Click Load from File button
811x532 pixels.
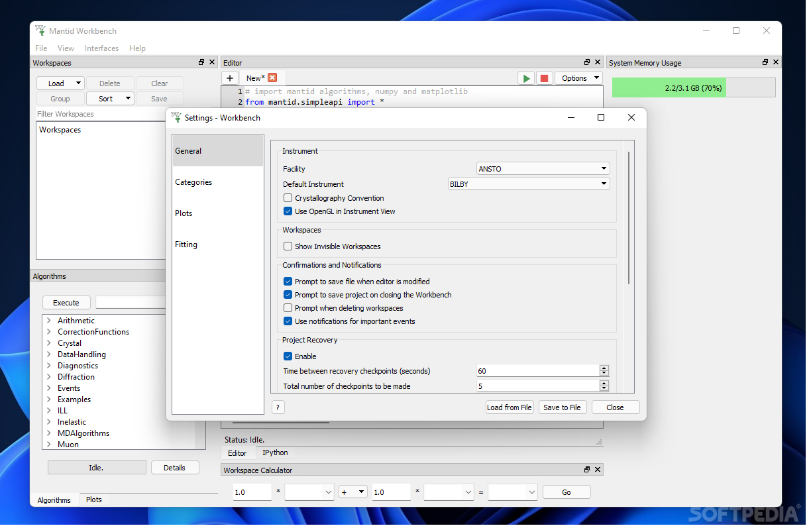click(x=510, y=407)
